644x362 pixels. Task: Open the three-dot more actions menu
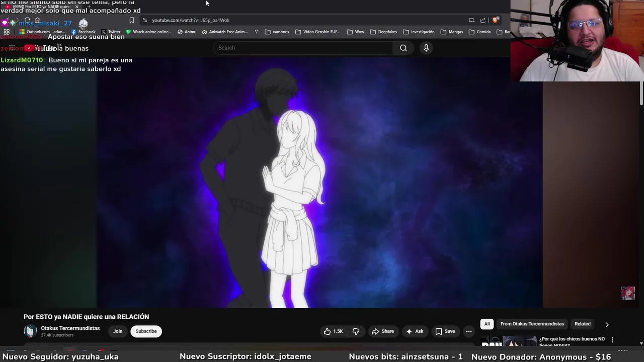click(x=469, y=331)
